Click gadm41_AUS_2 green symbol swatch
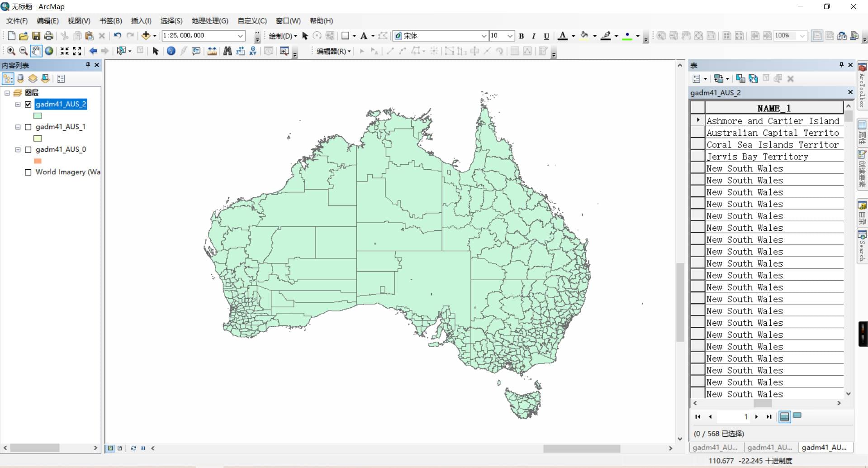The width and height of the screenshot is (868, 468). tap(38, 116)
